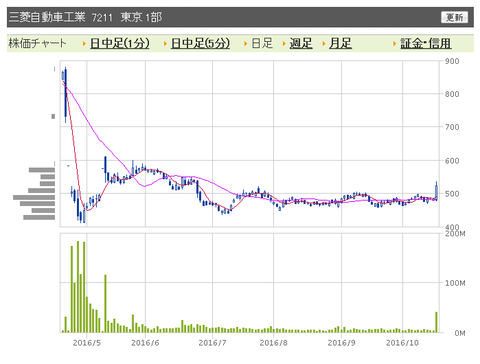Click the 0M volume axis label
Image resolution: width=480 pixels, height=364 pixels.
(460, 333)
